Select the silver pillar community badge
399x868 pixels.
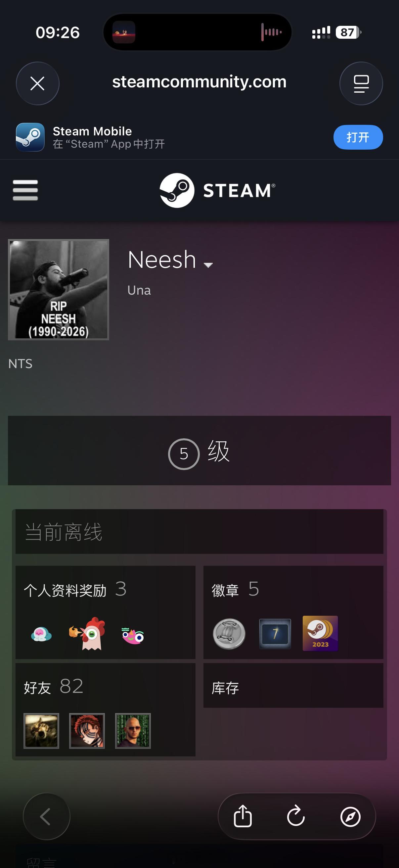(229, 634)
